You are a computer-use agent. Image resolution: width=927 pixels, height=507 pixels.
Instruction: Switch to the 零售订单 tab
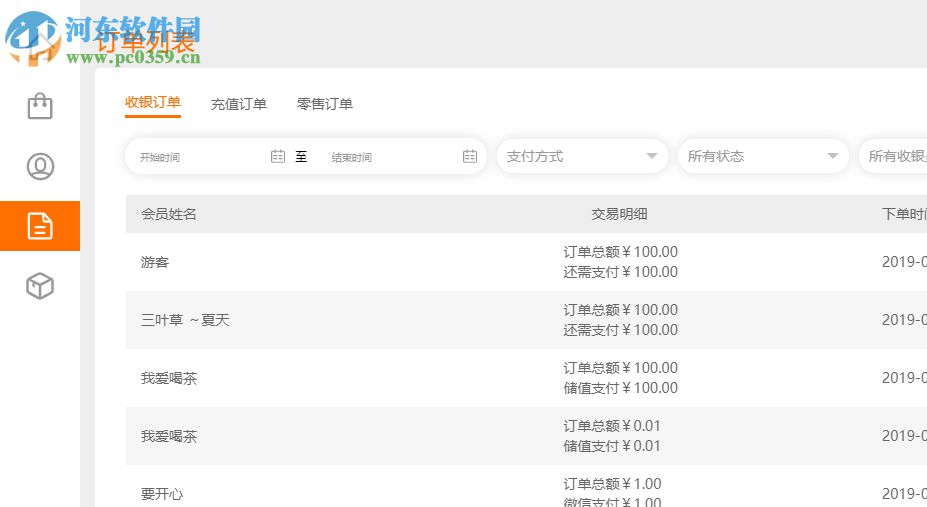[x=325, y=104]
